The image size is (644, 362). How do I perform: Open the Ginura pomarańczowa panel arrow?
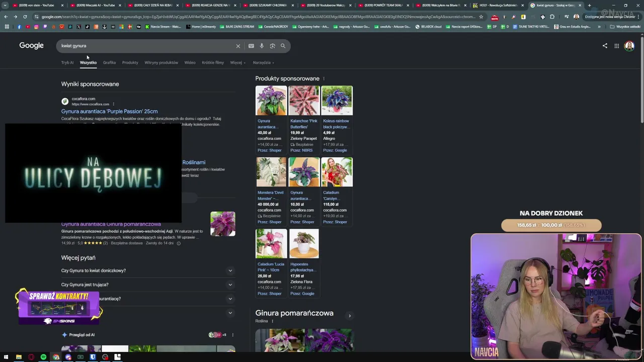tap(350, 316)
